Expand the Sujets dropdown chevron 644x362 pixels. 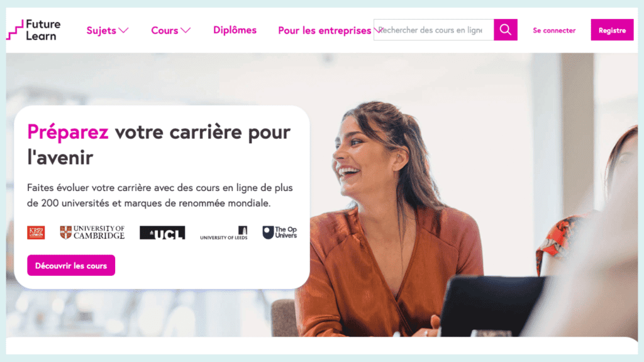tap(124, 30)
